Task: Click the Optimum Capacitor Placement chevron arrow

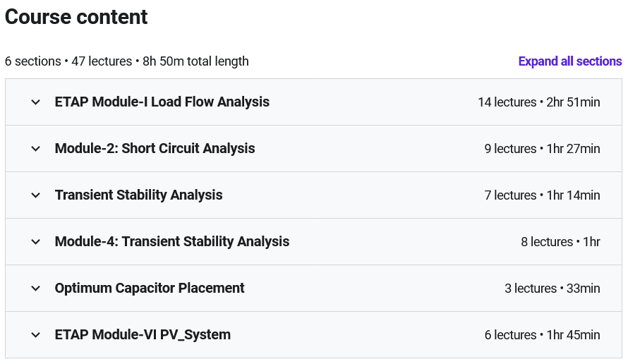Action: pyautogui.click(x=36, y=289)
